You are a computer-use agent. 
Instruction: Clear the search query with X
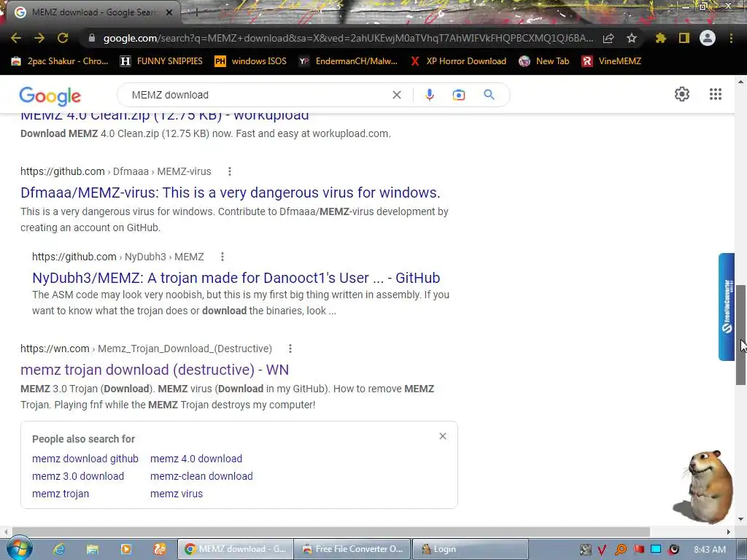[x=396, y=95]
